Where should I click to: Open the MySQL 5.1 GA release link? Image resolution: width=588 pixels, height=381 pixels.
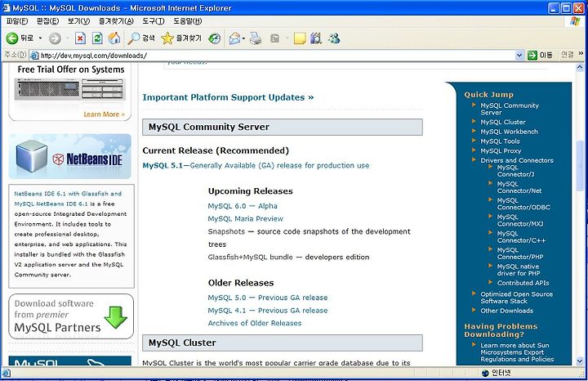tap(256, 165)
